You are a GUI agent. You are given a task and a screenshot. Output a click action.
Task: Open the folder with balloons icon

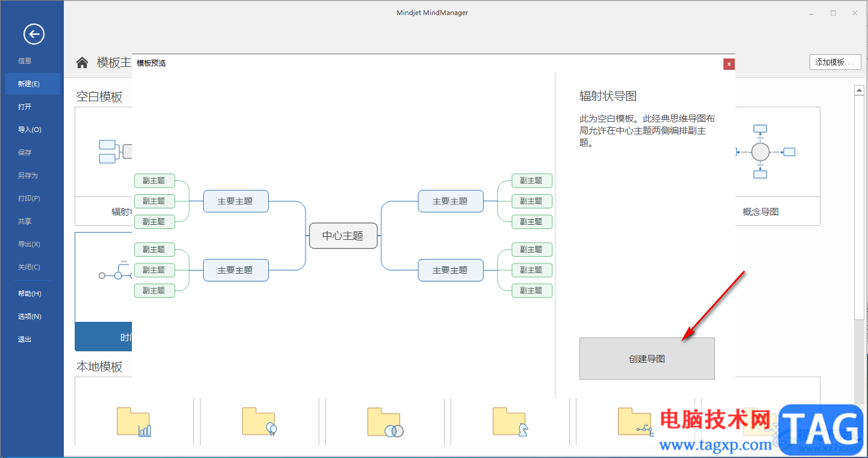(259, 421)
